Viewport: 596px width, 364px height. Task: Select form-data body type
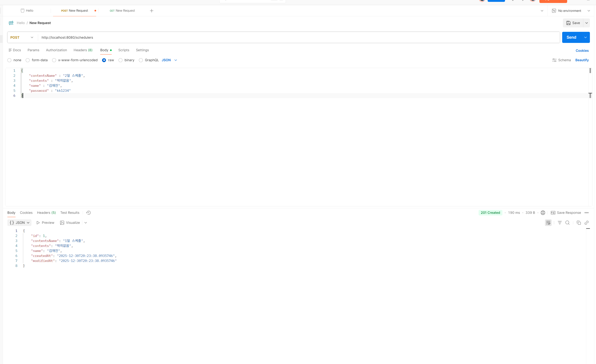click(28, 60)
